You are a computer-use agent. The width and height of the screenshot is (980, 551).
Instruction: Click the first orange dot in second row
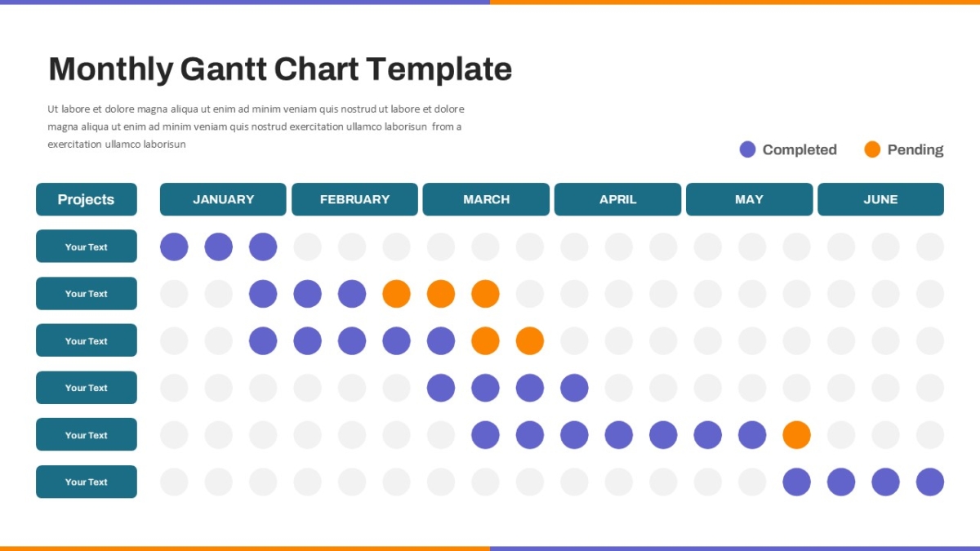396,294
